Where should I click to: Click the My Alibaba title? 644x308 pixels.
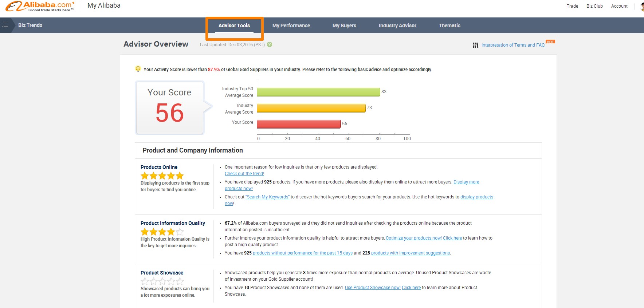pos(104,5)
